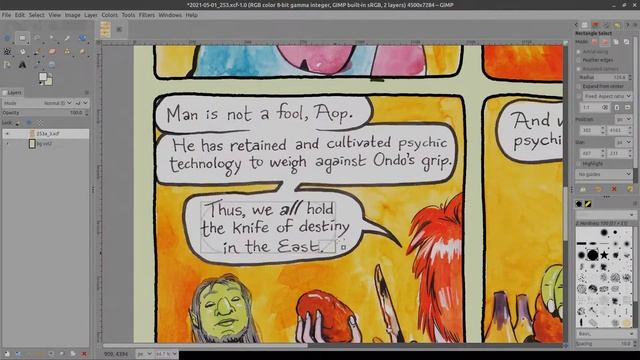640x360 pixels.
Task: Open the Fixed Aspect ratio dropdown
Action: click(607, 96)
